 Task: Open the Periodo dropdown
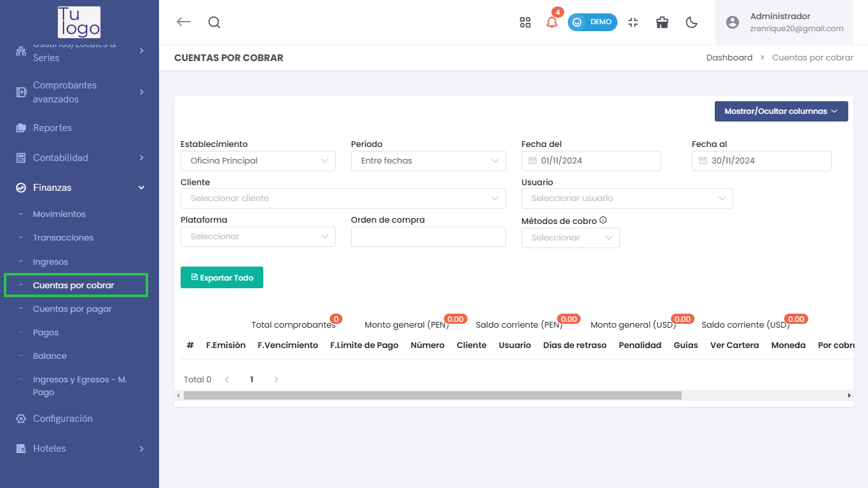428,161
